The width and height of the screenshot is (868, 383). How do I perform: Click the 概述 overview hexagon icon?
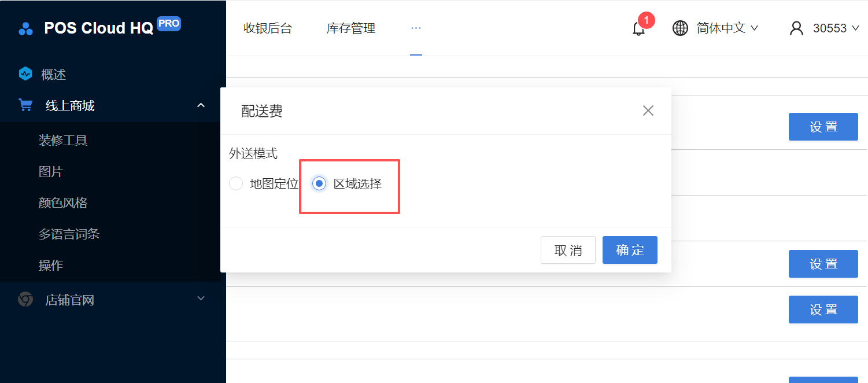click(x=25, y=74)
